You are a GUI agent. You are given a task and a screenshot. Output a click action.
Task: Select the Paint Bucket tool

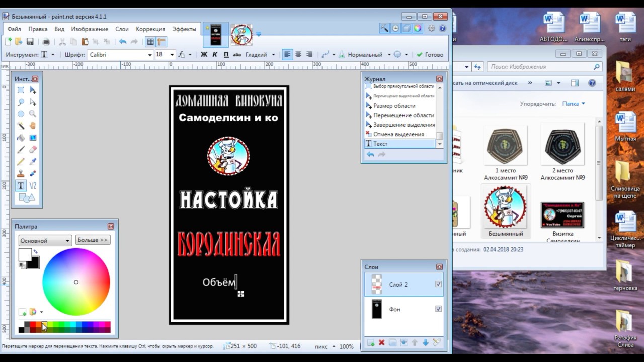pos(21,138)
